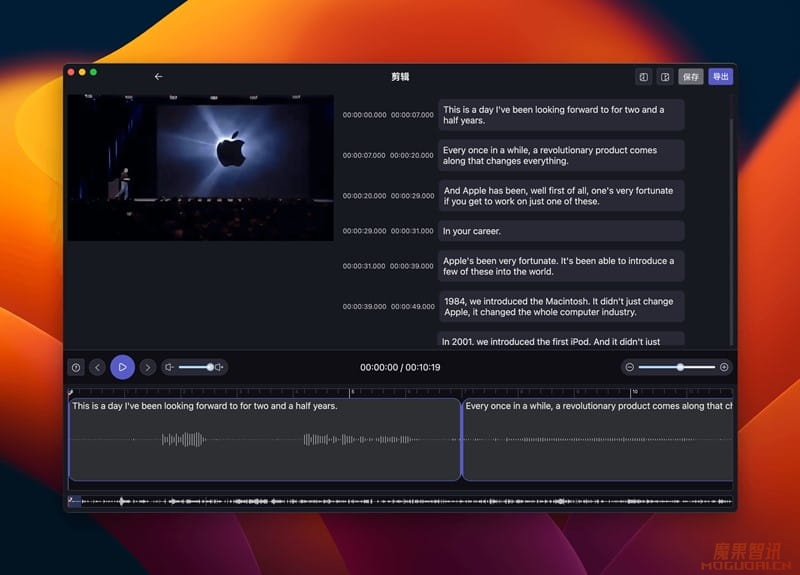
Task: Click the 剪辑 window title
Action: coord(400,77)
